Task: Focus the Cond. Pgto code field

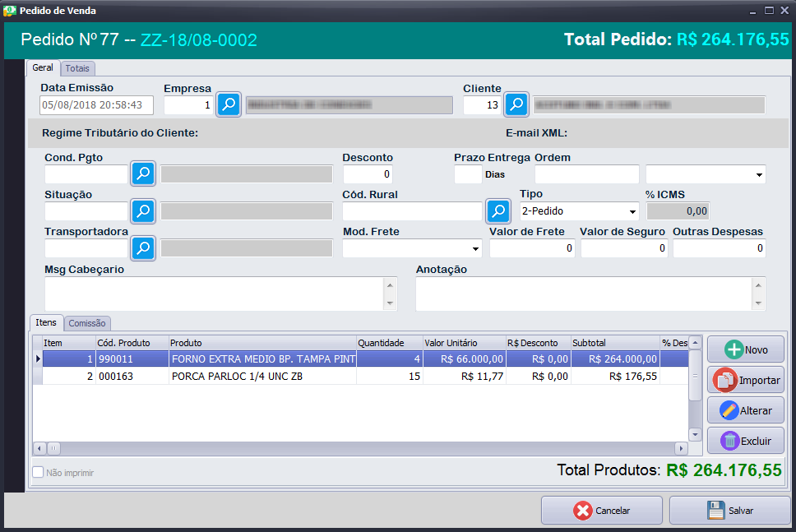Action: 86,174
